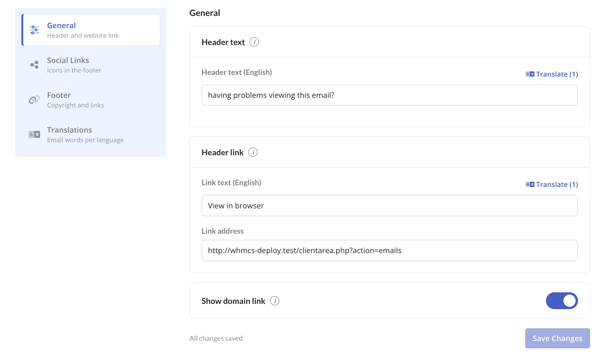Click translate icon beside Header text (English)
Viewport: 607px width, 364px height.
tap(530, 74)
